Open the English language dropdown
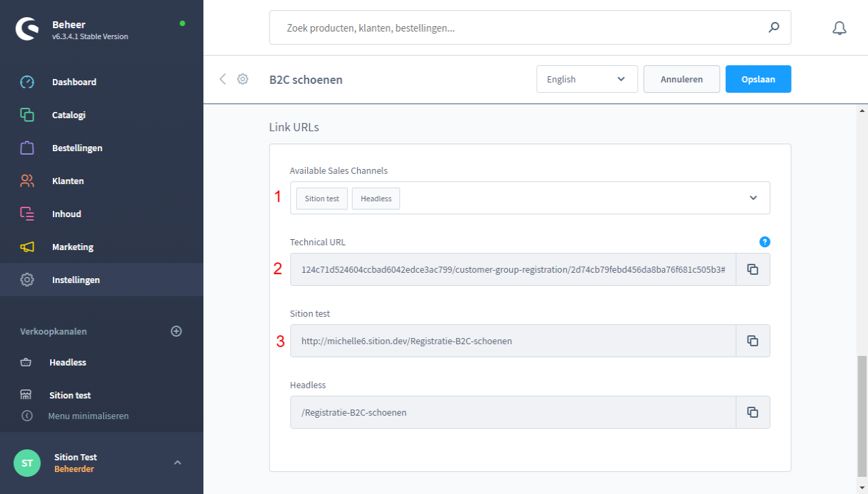Image resolution: width=868 pixels, height=494 pixels. (586, 79)
